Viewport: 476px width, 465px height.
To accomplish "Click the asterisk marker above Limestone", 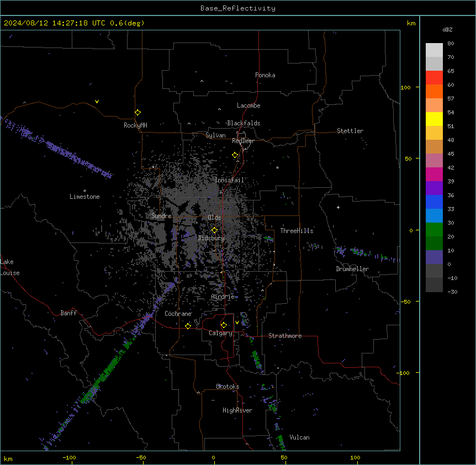I will (x=84, y=191).
